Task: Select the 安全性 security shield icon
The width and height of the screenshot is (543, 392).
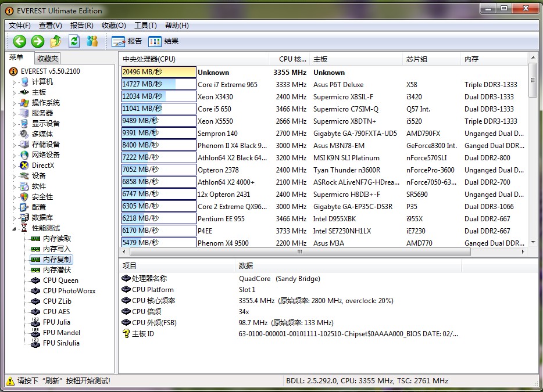Action: point(24,197)
